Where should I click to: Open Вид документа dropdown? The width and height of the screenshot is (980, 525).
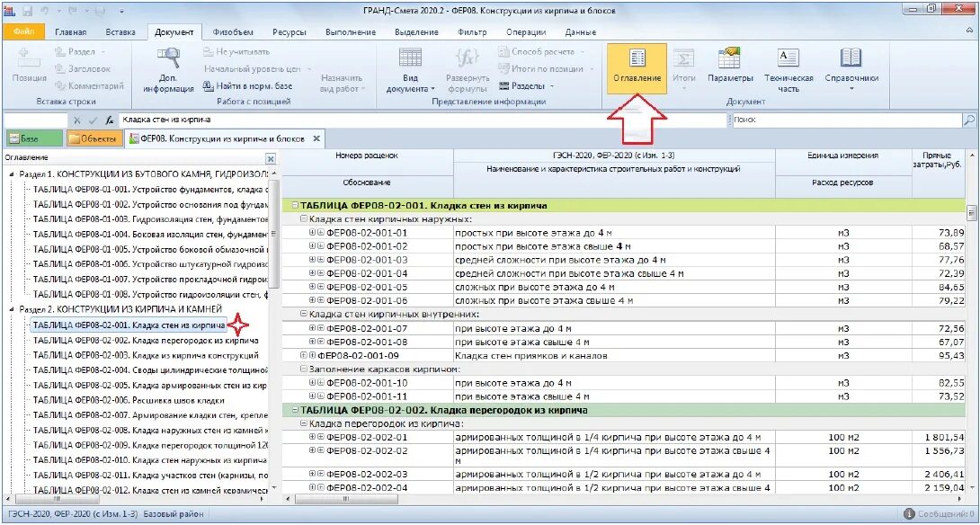tap(410, 69)
